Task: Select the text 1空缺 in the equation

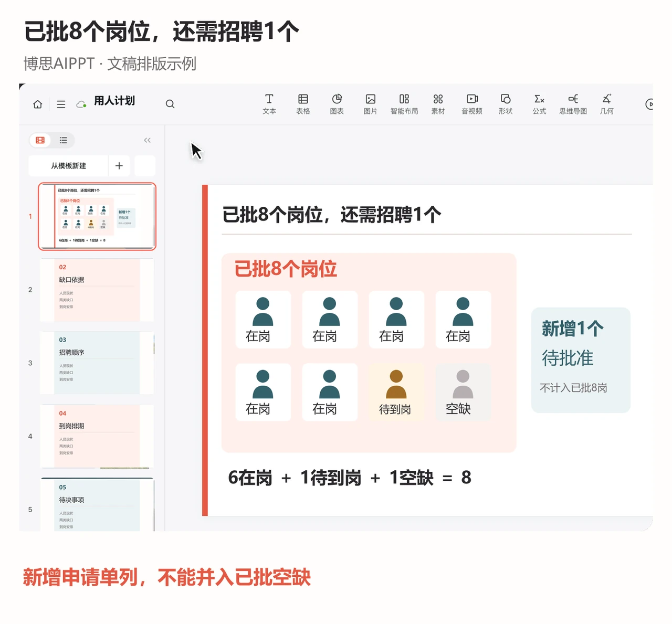Action: click(x=412, y=478)
